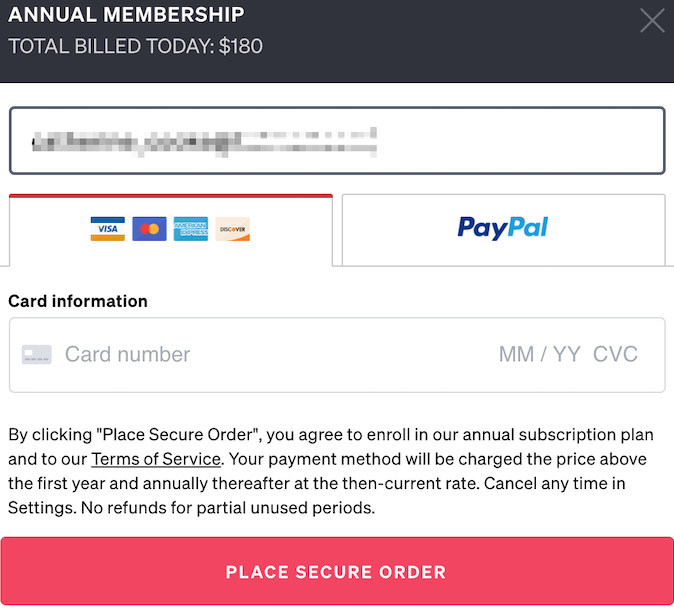Click the PayPal logo
Image resolution: width=674 pixels, height=615 pixels.
point(502,228)
